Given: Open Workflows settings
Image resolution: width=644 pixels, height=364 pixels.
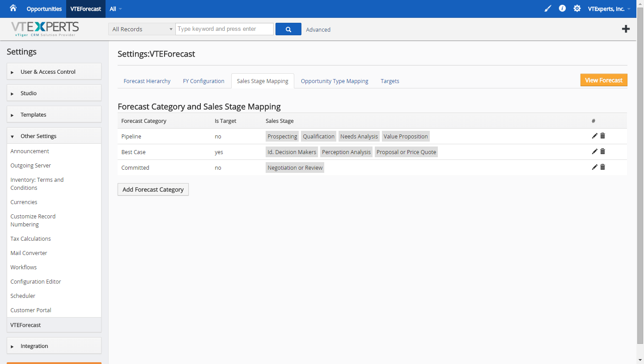Looking at the screenshot, I should 24,267.
